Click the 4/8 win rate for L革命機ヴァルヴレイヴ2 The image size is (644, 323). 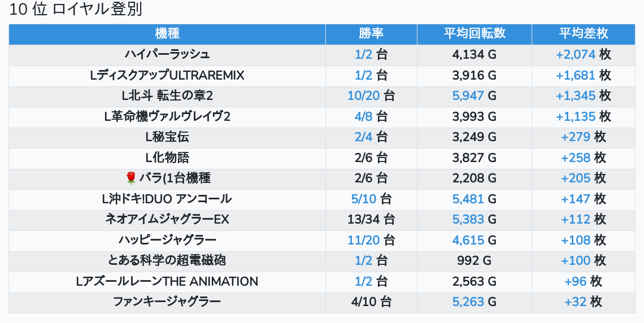(x=364, y=116)
